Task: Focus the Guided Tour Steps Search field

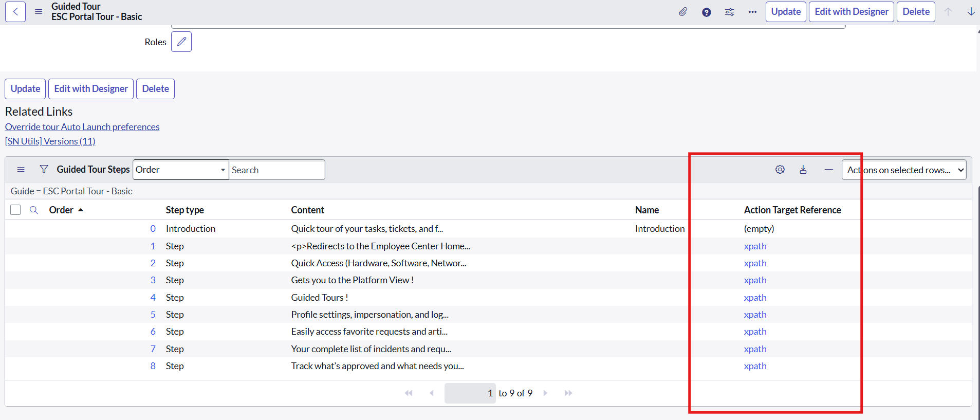Action: coord(277,170)
